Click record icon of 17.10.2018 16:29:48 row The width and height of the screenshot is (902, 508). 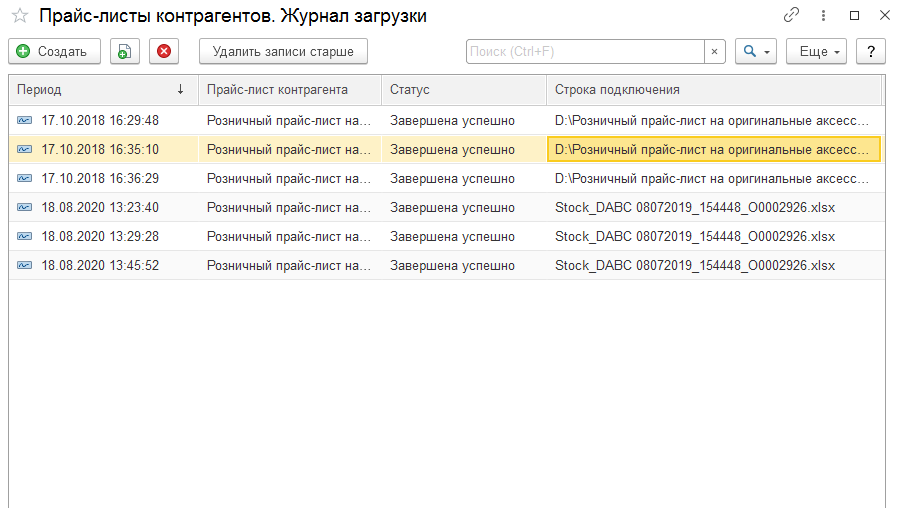[24, 120]
